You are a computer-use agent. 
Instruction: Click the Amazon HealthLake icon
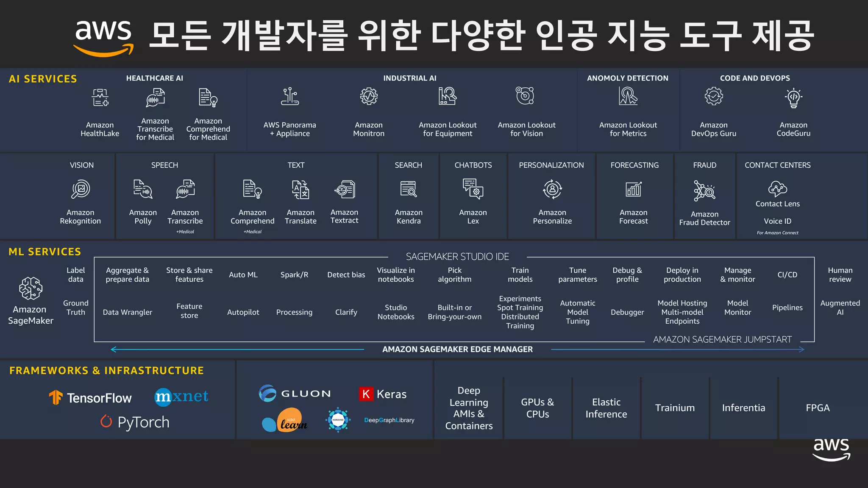pyautogui.click(x=100, y=97)
